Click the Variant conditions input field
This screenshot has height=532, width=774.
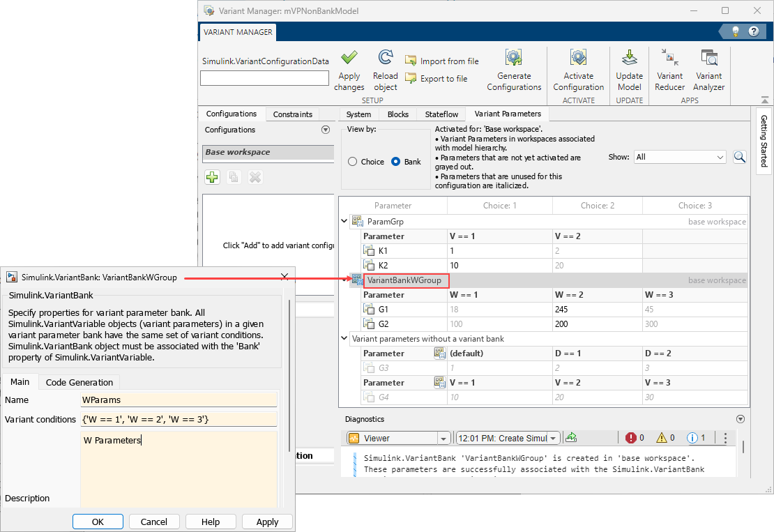tap(179, 419)
